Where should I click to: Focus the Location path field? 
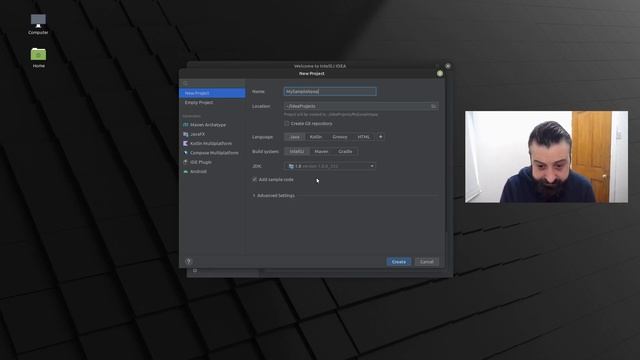(x=361, y=106)
